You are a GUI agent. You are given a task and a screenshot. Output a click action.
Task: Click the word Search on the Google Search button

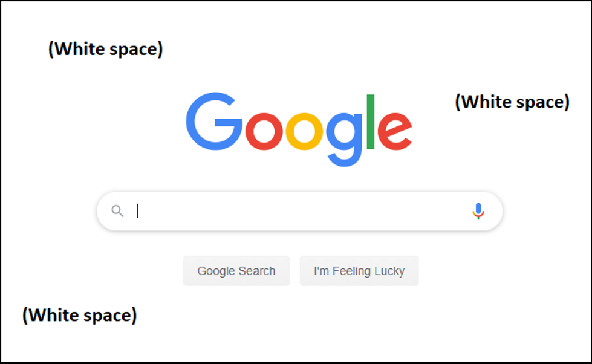256,271
